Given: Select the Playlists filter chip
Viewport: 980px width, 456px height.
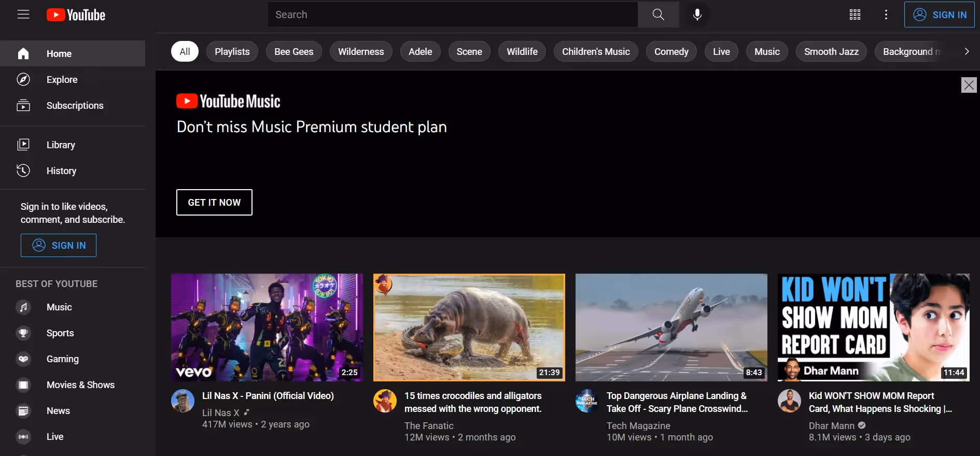Looking at the screenshot, I should coord(232,51).
